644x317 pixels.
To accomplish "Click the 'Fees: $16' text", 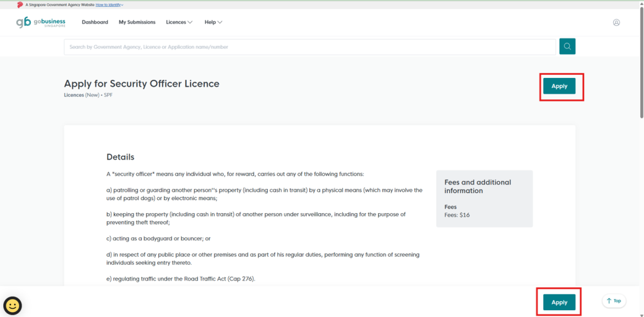I will click(x=457, y=214).
